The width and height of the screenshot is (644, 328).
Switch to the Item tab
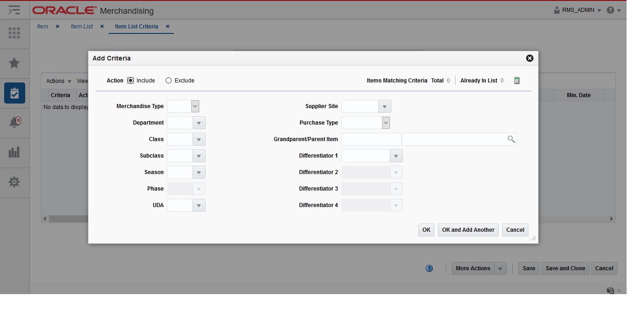(x=42, y=26)
